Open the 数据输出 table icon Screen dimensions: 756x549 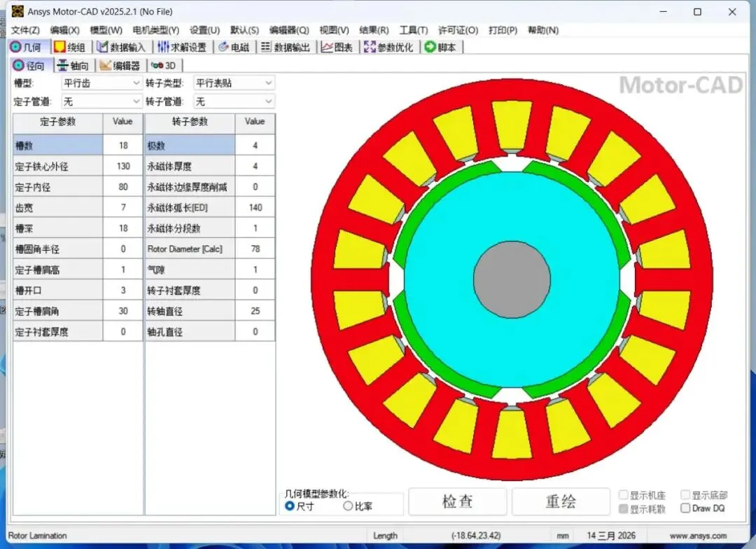pyautogui.click(x=266, y=47)
